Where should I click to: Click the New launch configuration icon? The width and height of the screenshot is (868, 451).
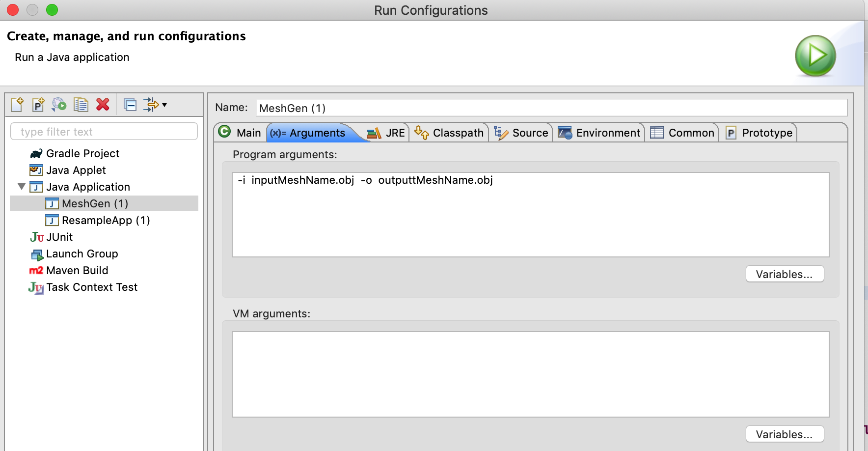tap(17, 105)
